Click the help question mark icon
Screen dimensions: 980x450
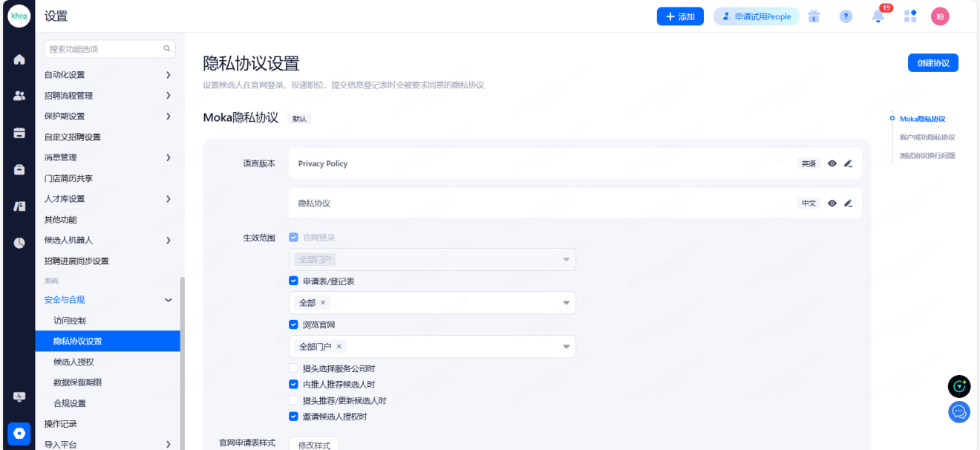click(x=846, y=16)
